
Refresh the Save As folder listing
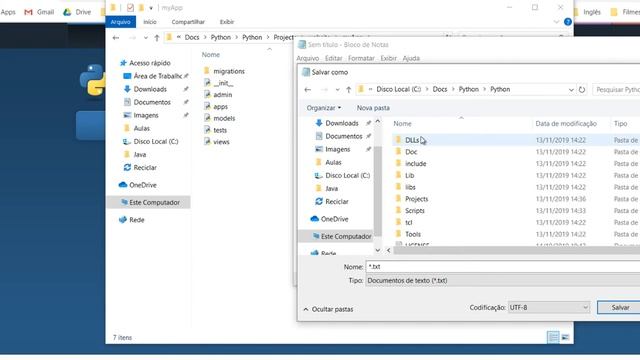tap(582, 89)
